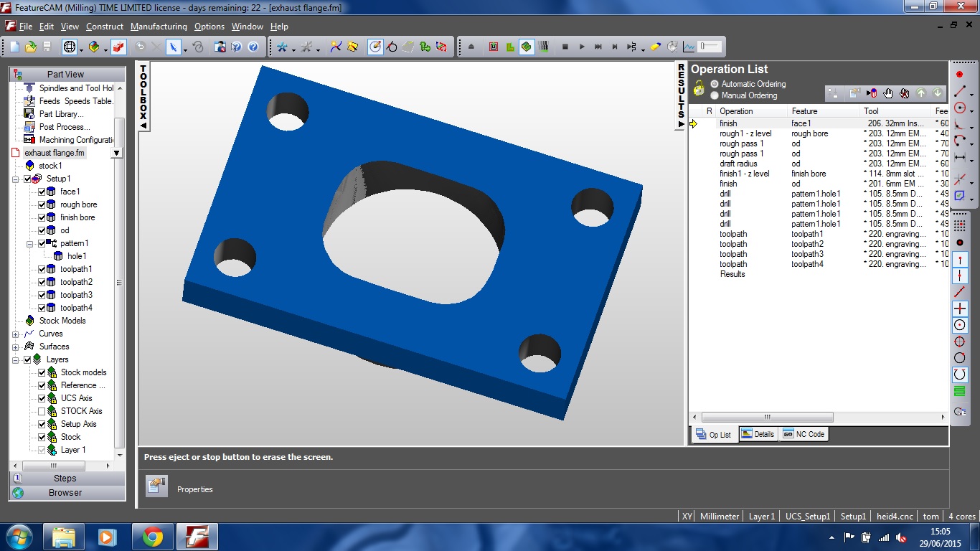Expand the Surfaces tree node
Screen dimensions: 980x551
[x=16, y=347]
